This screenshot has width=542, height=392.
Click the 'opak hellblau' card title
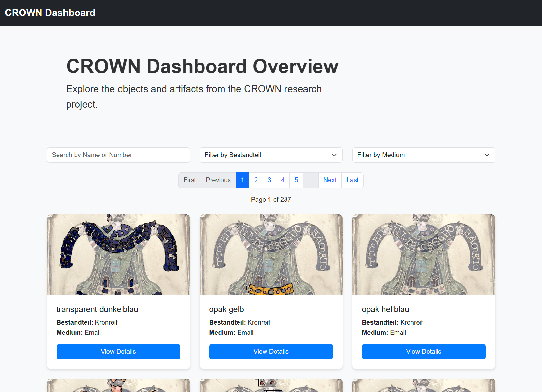pos(385,309)
